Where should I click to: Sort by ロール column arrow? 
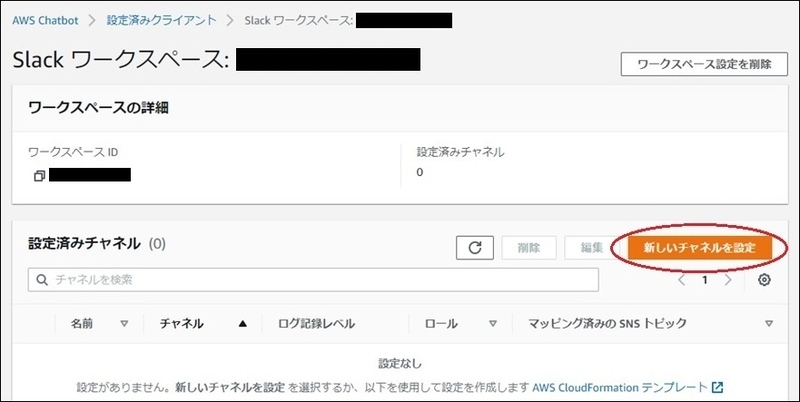493,323
